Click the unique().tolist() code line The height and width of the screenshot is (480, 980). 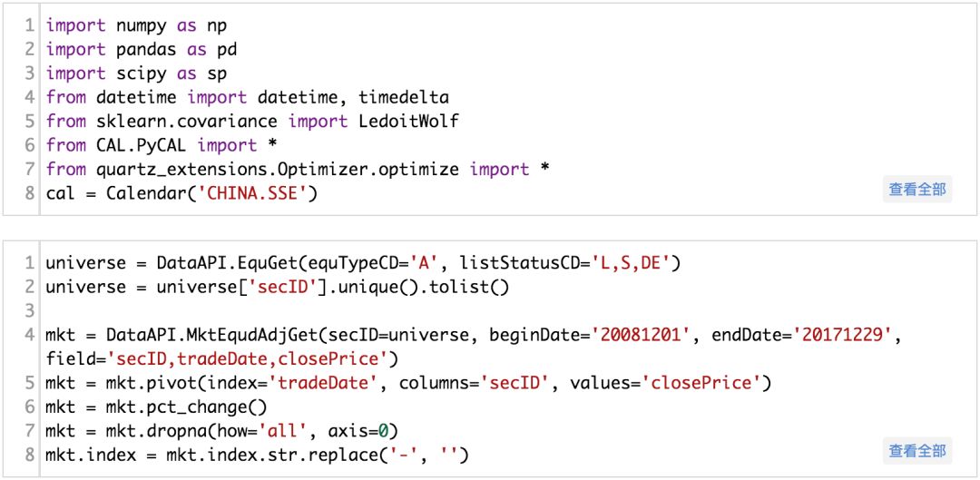click(x=278, y=288)
